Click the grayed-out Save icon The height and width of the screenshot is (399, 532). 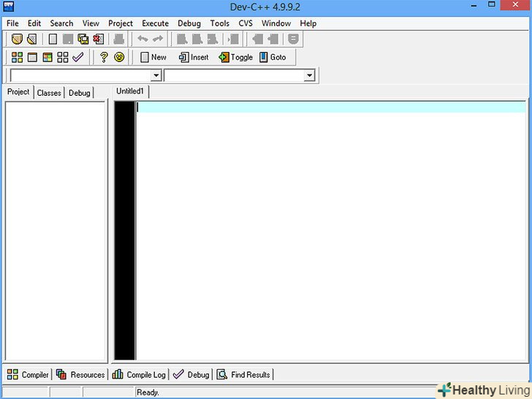point(68,39)
